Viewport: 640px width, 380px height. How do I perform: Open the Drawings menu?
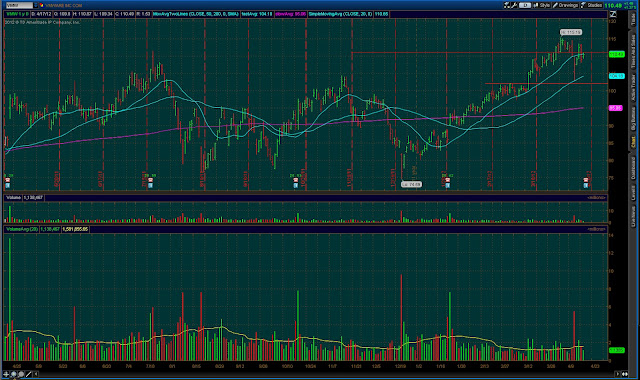click(565, 5)
